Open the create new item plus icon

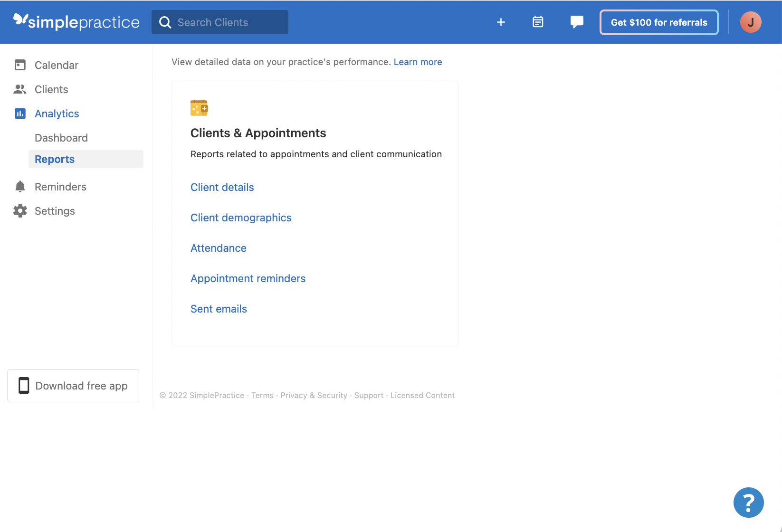pos(501,22)
